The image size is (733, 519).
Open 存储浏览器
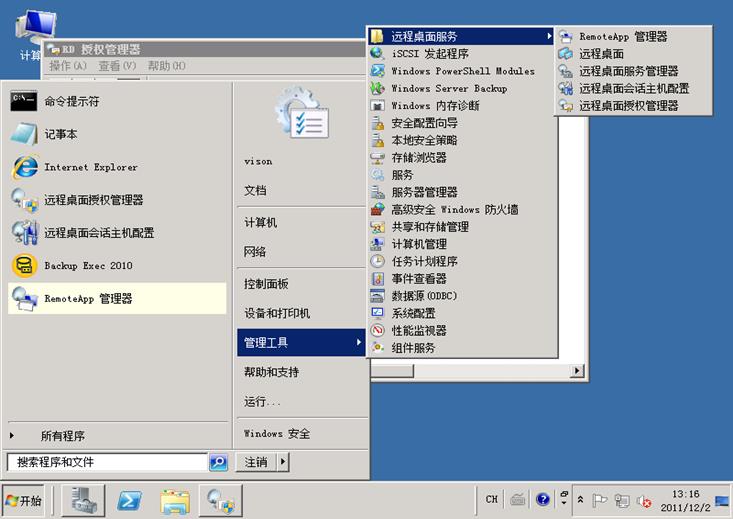[x=462, y=157]
